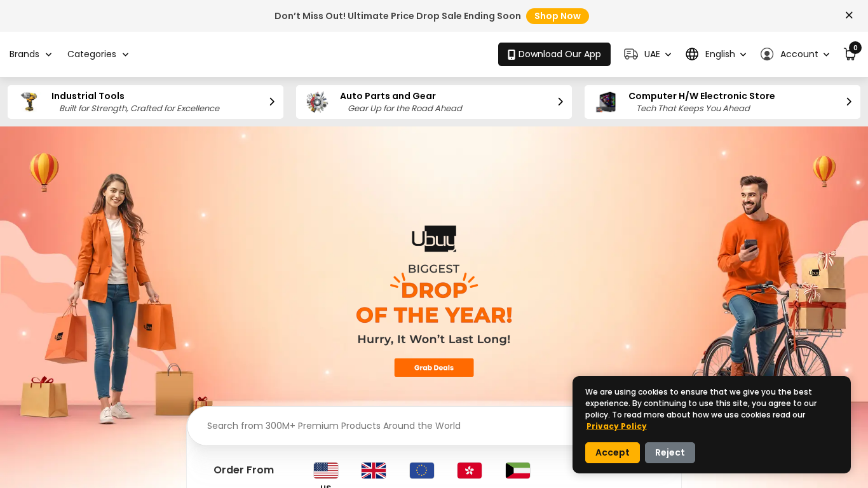Accept the cookies
Viewport: 868px width, 488px height.
point(613,452)
